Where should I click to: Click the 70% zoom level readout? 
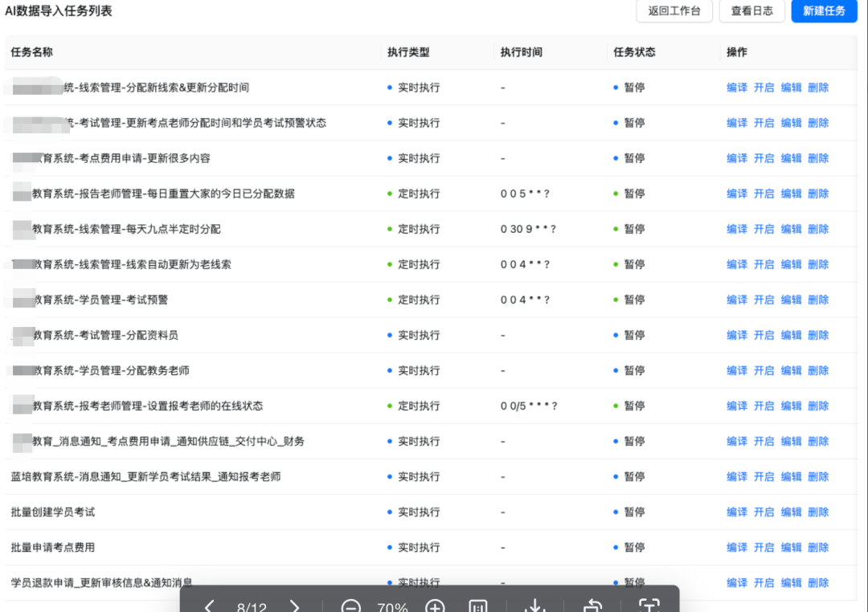(392, 607)
